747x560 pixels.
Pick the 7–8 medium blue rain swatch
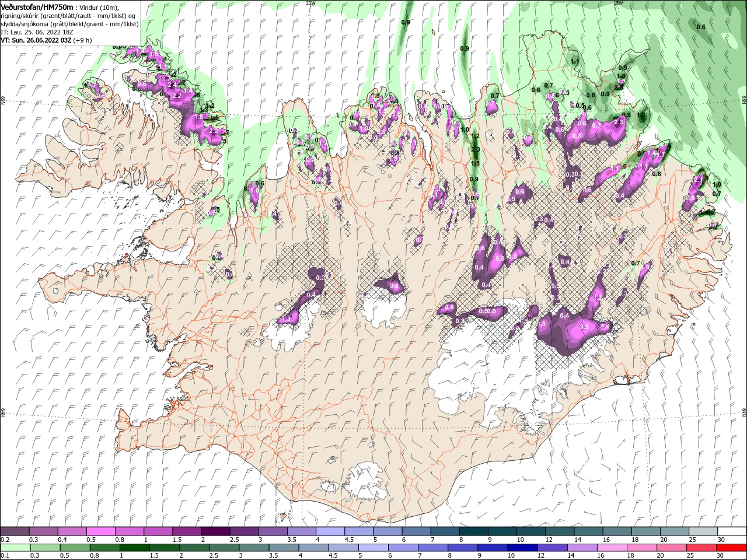[x=432, y=548]
